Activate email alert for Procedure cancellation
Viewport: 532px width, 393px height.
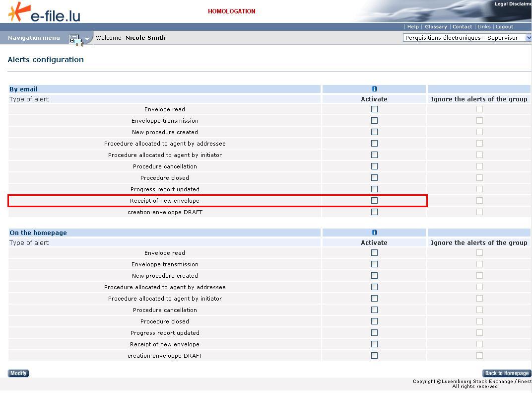[374, 166]
